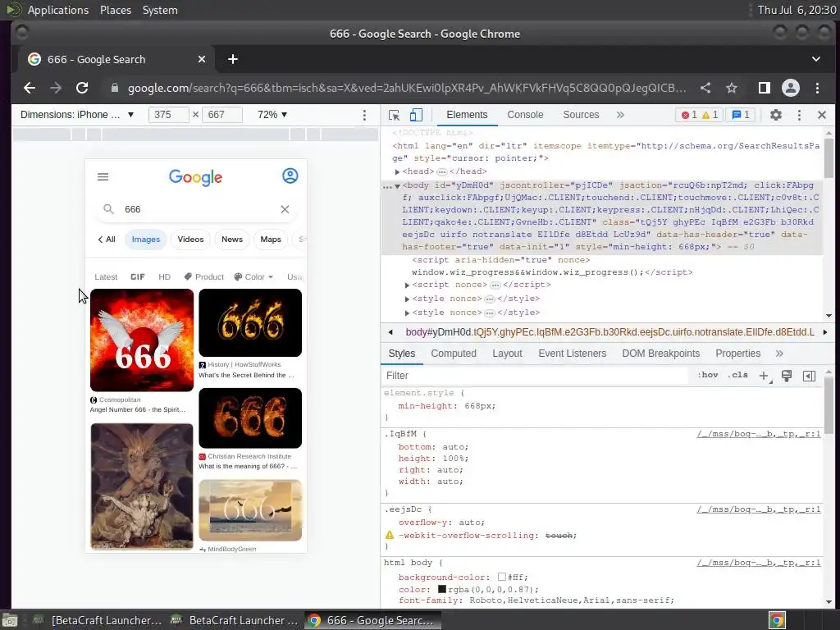Image resolution: width=840 pixels, height=630 pixels.
Task: Toggle rendering emulations paintbrush icon
Action: click(787, 376)
